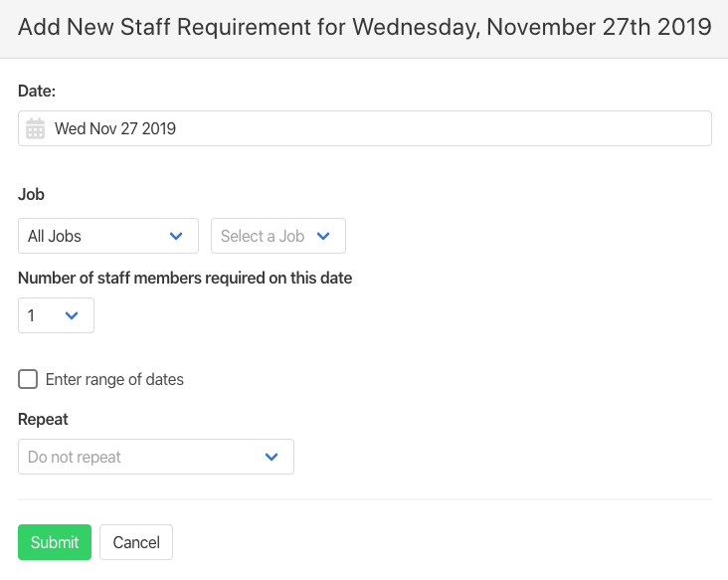
Task: Click the blue chevron in All Jobs dropdown
Action: 176,236
